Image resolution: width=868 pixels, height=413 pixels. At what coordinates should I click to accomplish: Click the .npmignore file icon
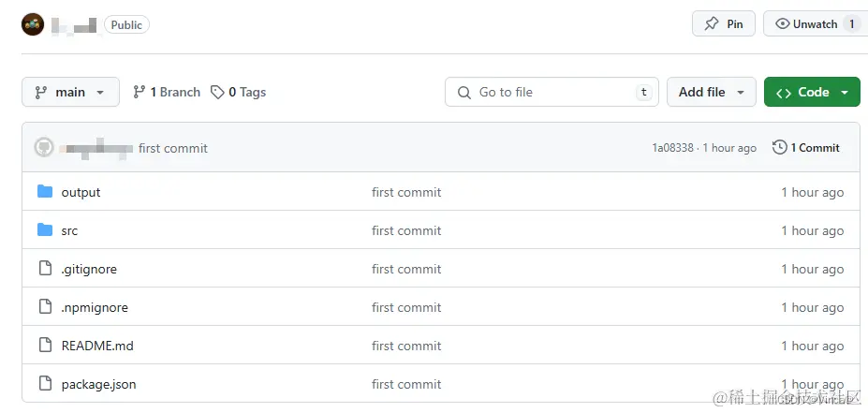[45, 307]
